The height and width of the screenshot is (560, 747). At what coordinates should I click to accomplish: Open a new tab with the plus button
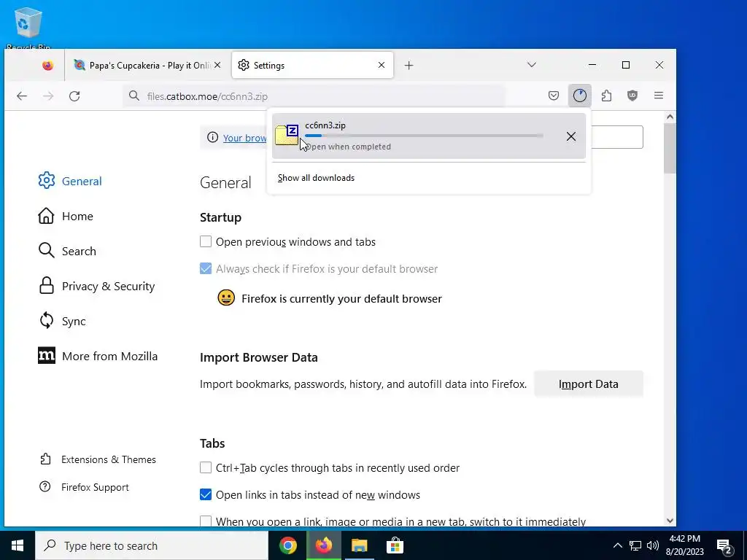tap(409, 65)
